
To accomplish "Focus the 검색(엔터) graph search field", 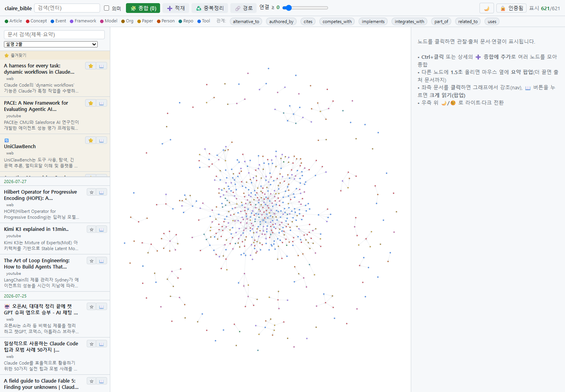I will tap(67, 8).
